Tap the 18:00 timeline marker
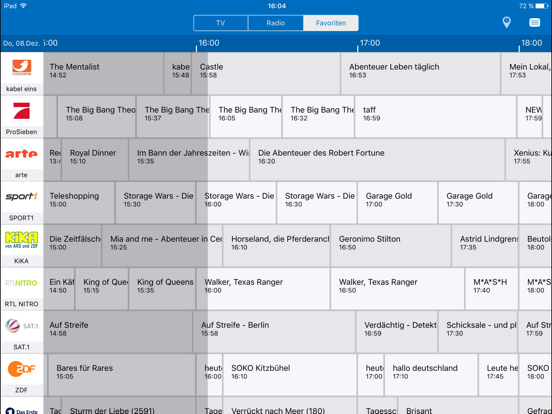This screenshot has width=552, height=414. [532, 43]
